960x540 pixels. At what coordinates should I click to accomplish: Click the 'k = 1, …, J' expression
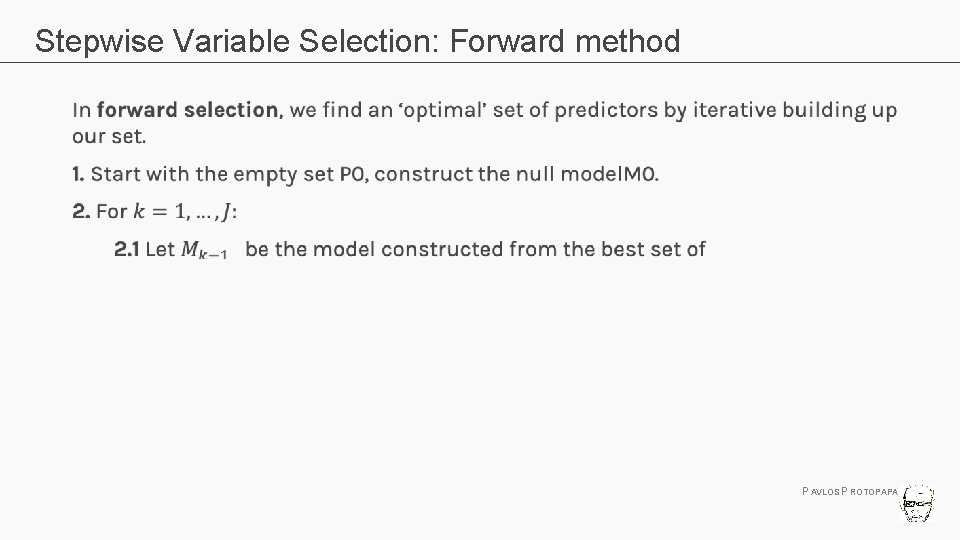[x=183, y=211]
